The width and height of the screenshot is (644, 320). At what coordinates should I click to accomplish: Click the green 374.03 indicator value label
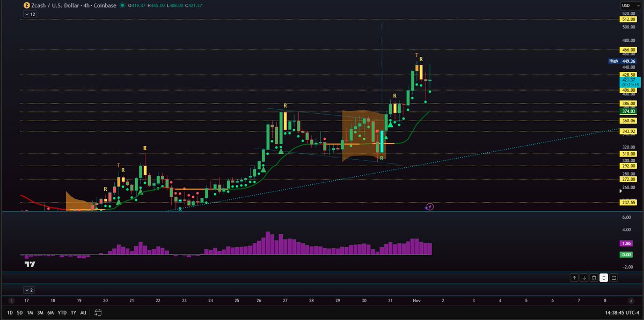(628, 111)
